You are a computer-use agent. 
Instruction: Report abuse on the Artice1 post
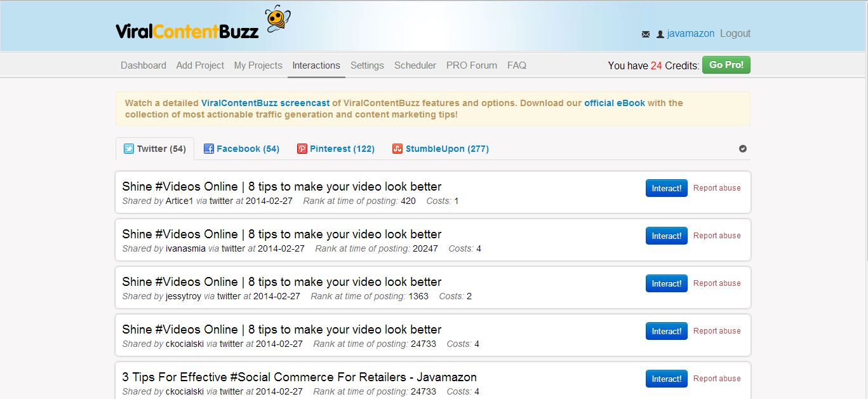(717, 188)
